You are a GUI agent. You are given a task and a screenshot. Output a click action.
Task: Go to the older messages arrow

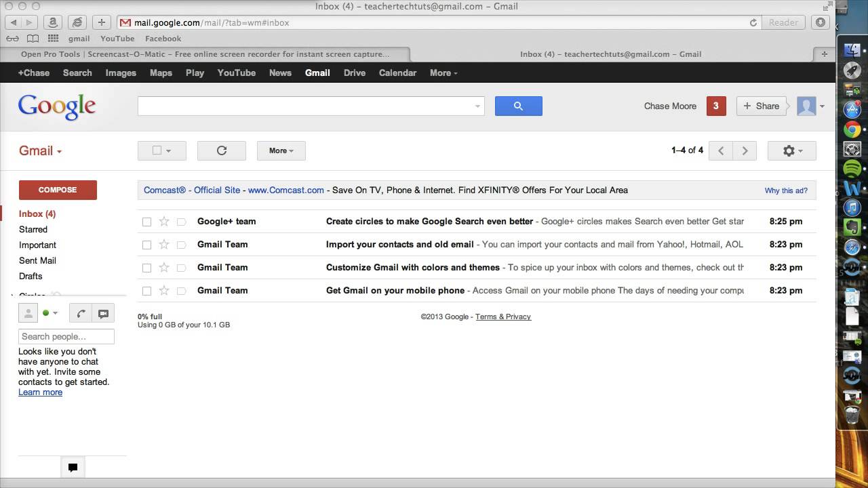[745, 150]
